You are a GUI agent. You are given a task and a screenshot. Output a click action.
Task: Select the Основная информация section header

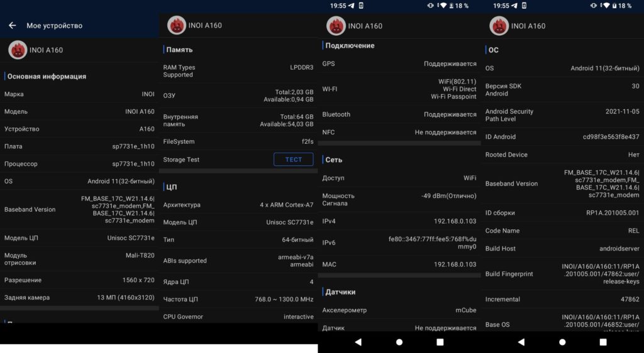47,76
